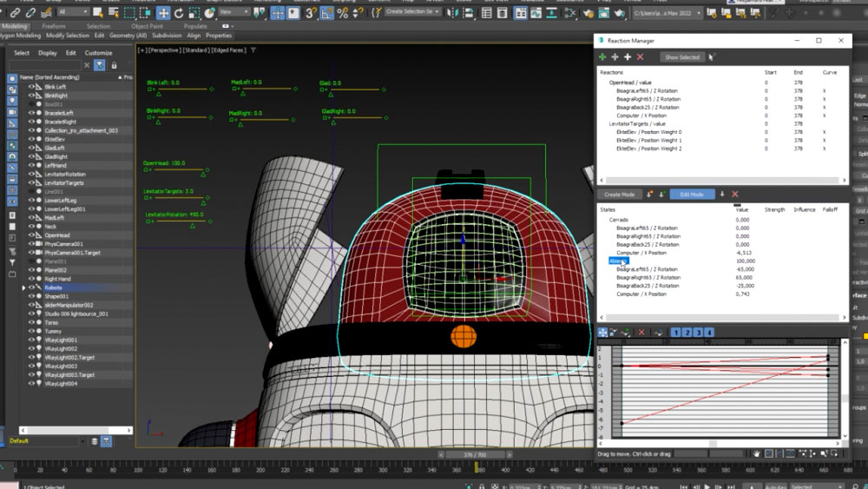The height and width of the screenshot is (489, 868).
Task: Click the Rotate tool in main toolbar
Action: coord(179,13)
